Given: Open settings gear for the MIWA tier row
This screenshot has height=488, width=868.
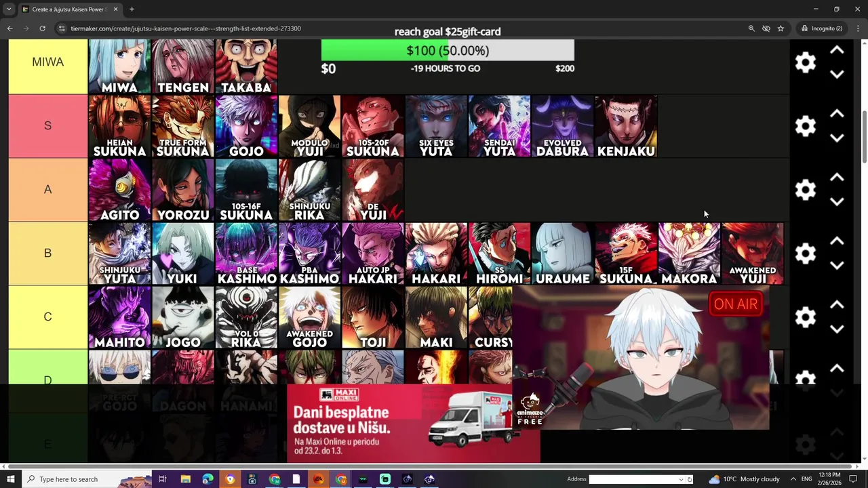Looking at the screenshot, I should [805, 62].
